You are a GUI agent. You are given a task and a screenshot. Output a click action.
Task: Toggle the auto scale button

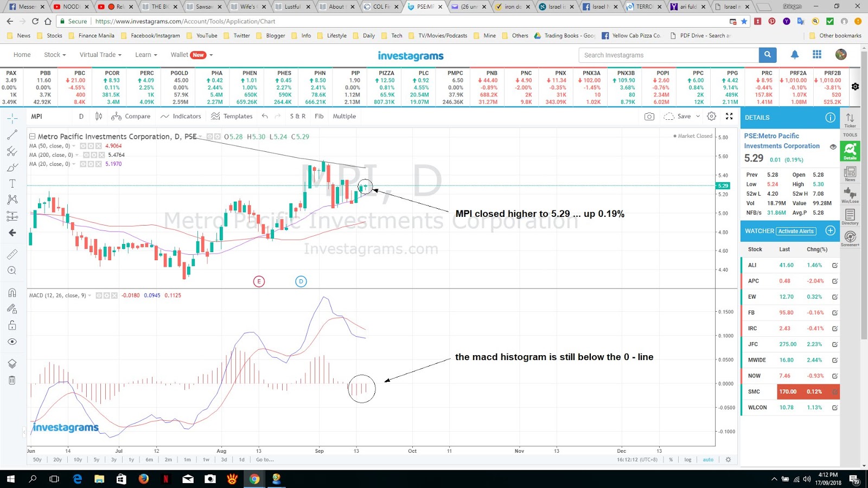point(708,460)
